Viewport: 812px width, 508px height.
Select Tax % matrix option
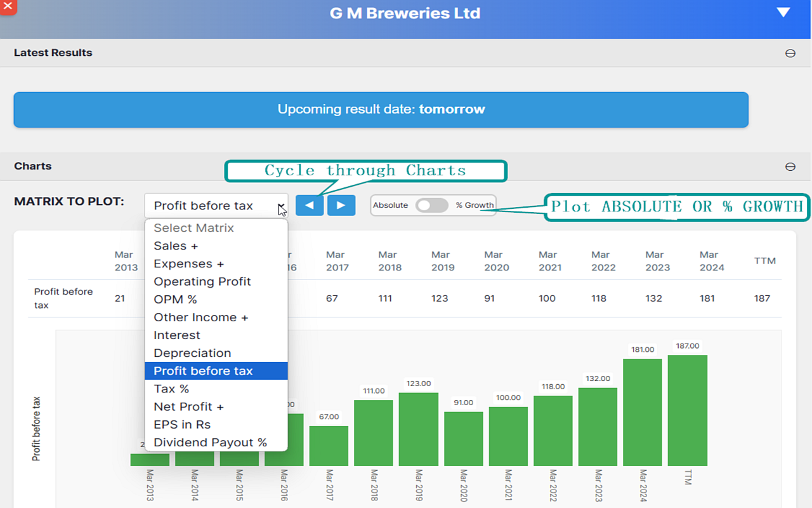click(x=171, y=389)
